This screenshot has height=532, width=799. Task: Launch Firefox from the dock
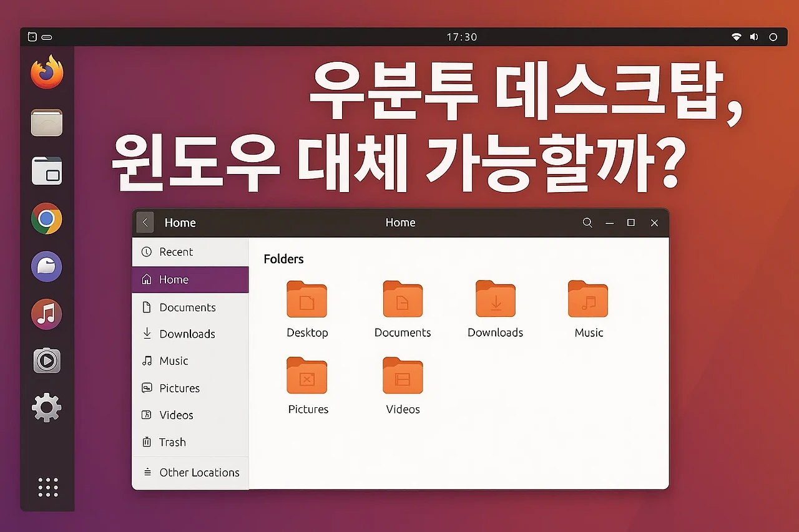[x=47, y=72]
